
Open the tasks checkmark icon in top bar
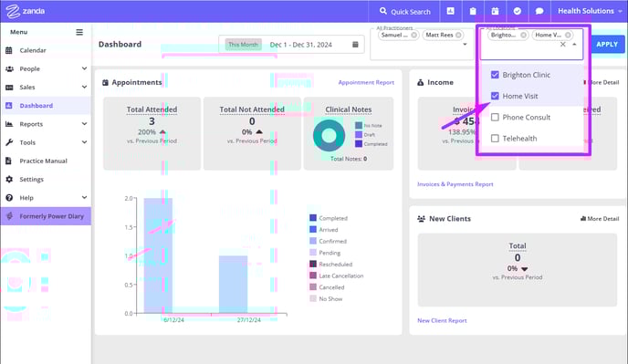click(x=518, y=11)
